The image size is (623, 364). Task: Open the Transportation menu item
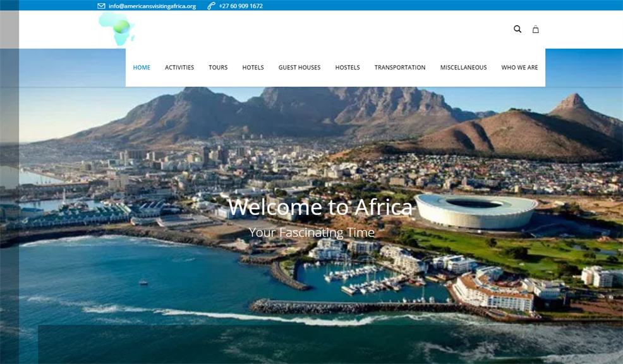coord(400,68)
